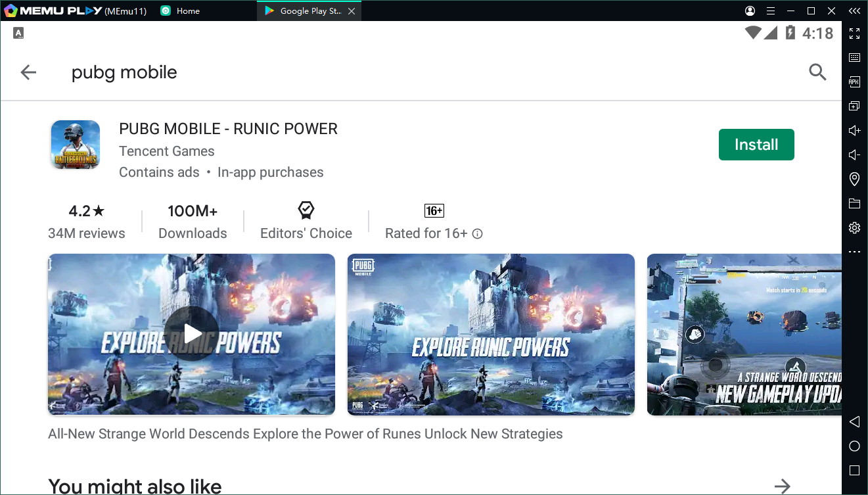The height and width of the screenshot is (495, 868).
Task: Expand the "You might also like" arrow
Action: click(x=782, y=486)
